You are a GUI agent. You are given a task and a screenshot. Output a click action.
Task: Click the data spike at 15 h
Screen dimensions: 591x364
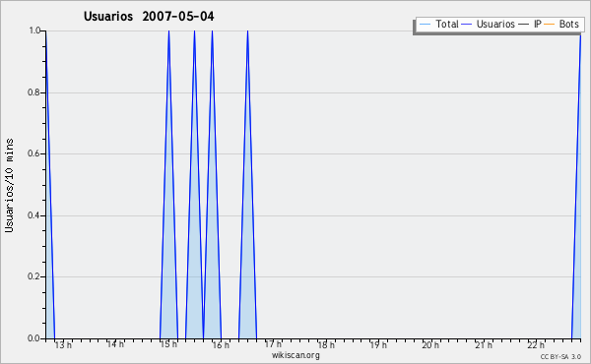click(x=168, y=184)
